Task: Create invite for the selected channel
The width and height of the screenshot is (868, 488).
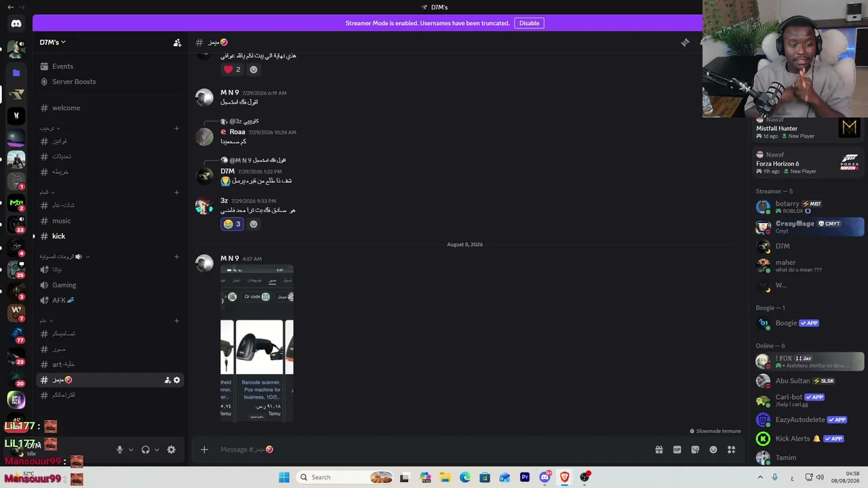Action: point(167,380)
